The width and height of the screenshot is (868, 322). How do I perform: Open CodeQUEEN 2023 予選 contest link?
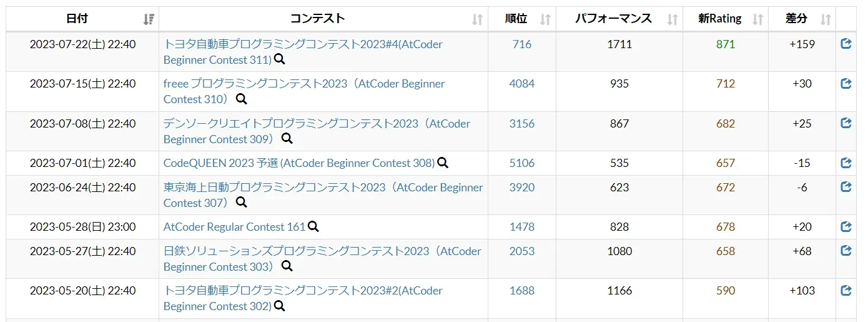(298, 163)
